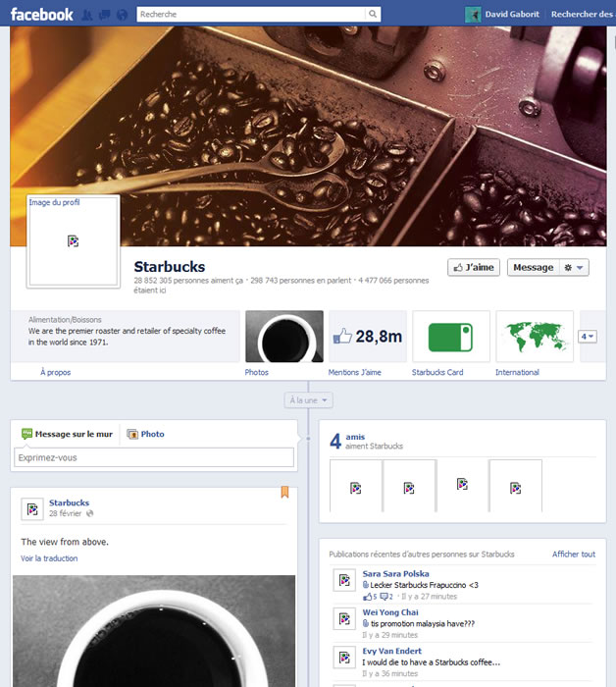Open the Starbucks Card green icon
Image resolution: width=616 pixels, height=687 pixels.
451,336
